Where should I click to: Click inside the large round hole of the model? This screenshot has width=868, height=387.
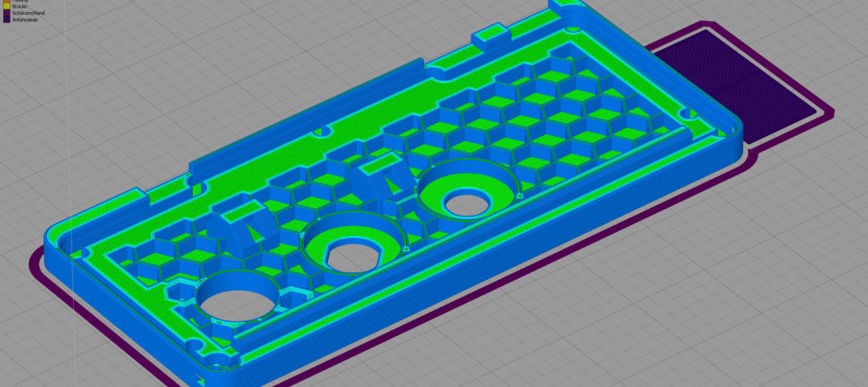point(235,301)
